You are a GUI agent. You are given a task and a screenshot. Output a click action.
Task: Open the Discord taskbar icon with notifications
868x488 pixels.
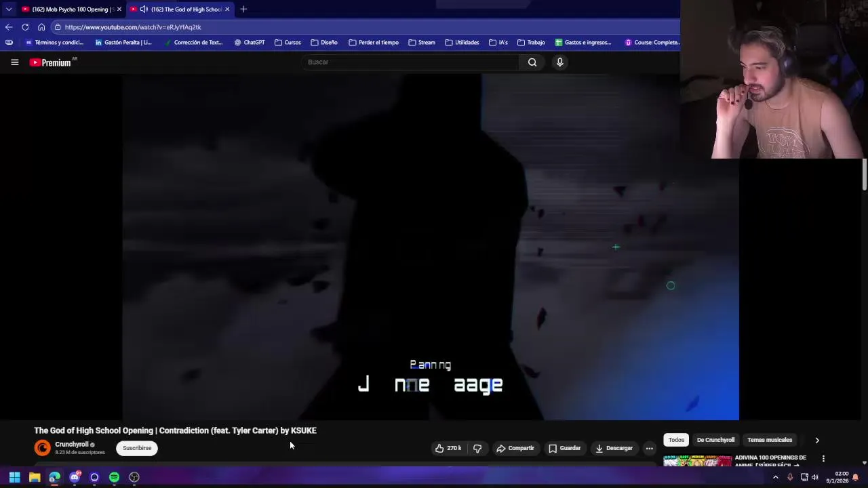(x=75, y=477)
